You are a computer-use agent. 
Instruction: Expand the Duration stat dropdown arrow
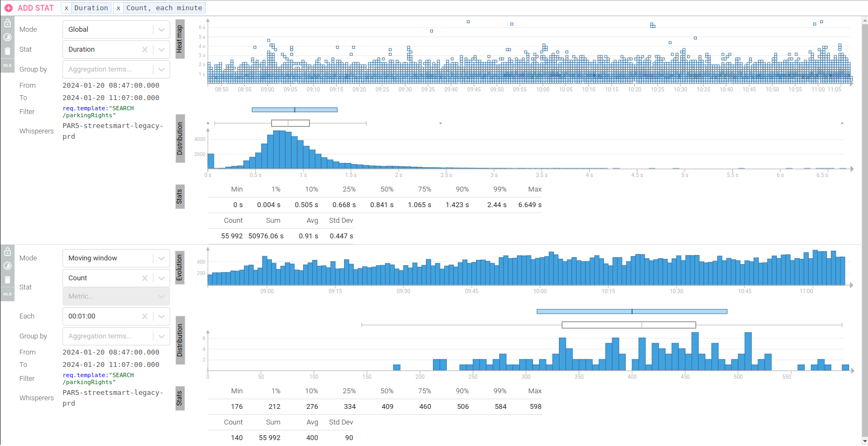tap(162, 49)
